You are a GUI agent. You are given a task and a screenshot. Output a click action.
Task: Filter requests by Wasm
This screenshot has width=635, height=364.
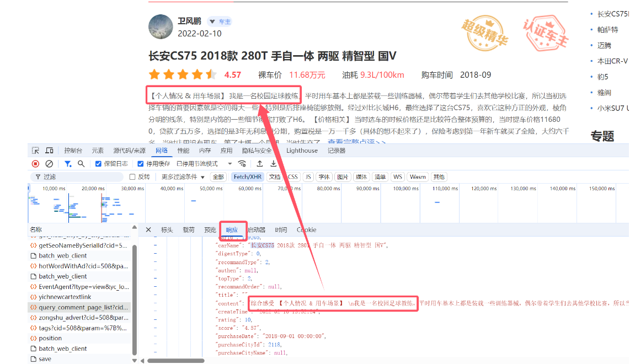(418, 176)
